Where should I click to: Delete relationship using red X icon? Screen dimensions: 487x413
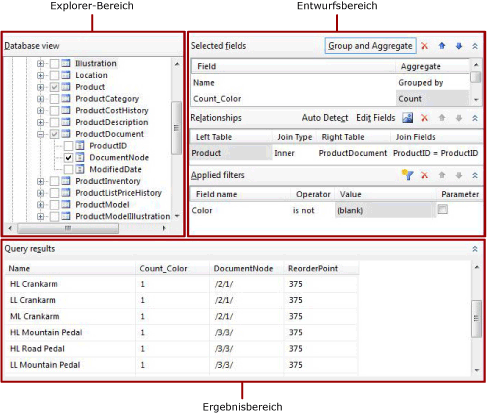click(x=424, y=118)
